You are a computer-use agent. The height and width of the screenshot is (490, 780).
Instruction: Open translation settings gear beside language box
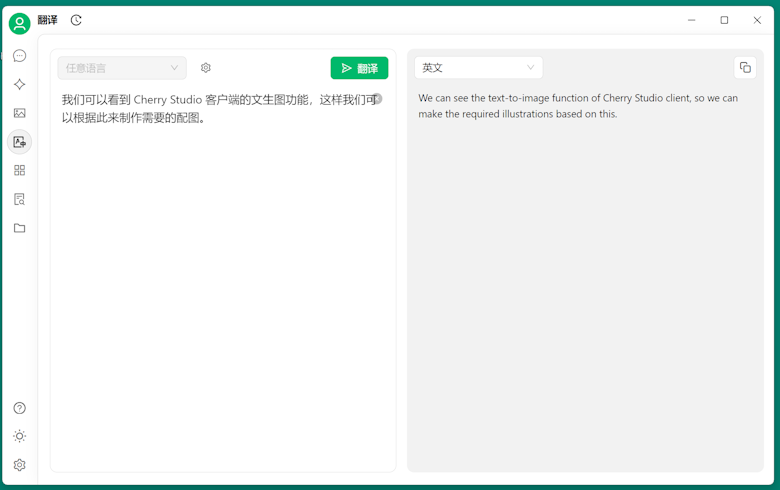pyautogui.click(x=206, y=68)
